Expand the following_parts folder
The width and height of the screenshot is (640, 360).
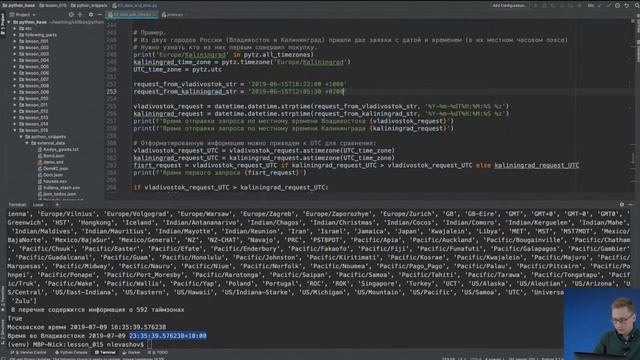point(15,35)
